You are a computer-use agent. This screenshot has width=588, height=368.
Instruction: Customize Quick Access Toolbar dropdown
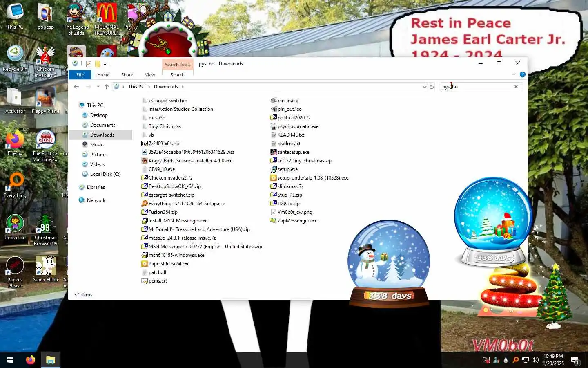pos(105,64)
